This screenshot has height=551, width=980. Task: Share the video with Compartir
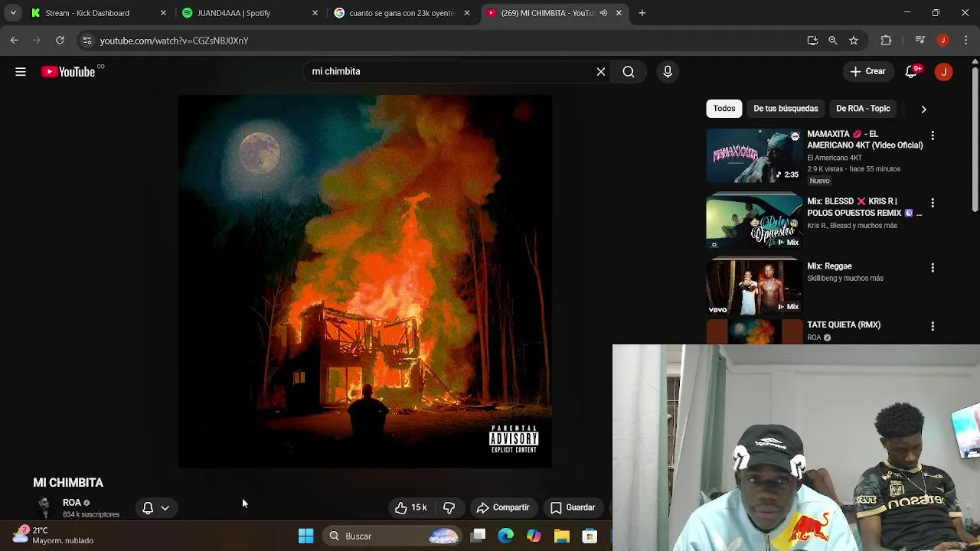pos(503,507)
